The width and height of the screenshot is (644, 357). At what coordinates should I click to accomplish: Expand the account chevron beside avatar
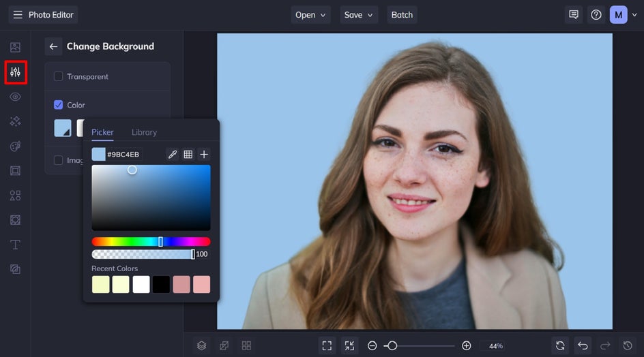pyautogui.click(x=634, y=15)
